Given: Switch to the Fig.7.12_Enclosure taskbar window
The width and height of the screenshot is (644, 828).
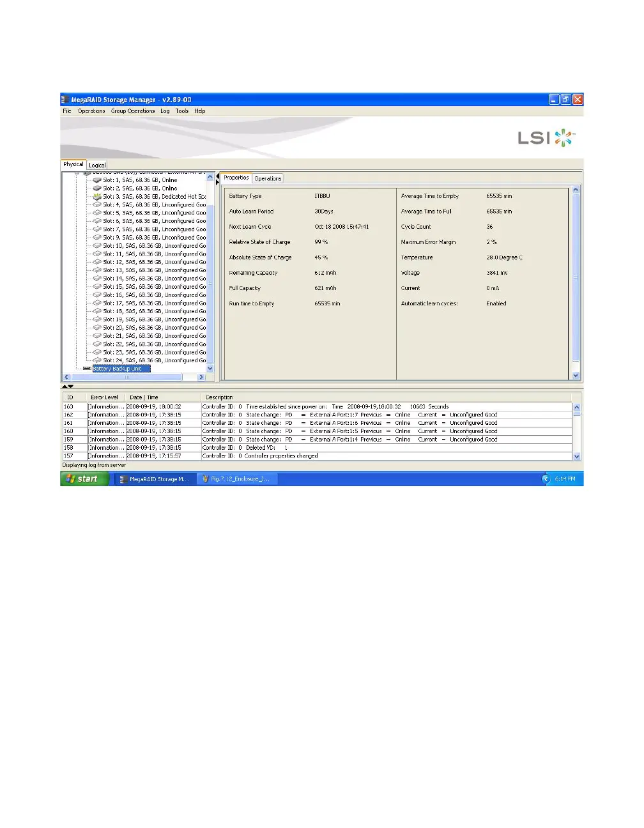Looking at the screenshot, I should pyautogui.click(x=236, y=479).
